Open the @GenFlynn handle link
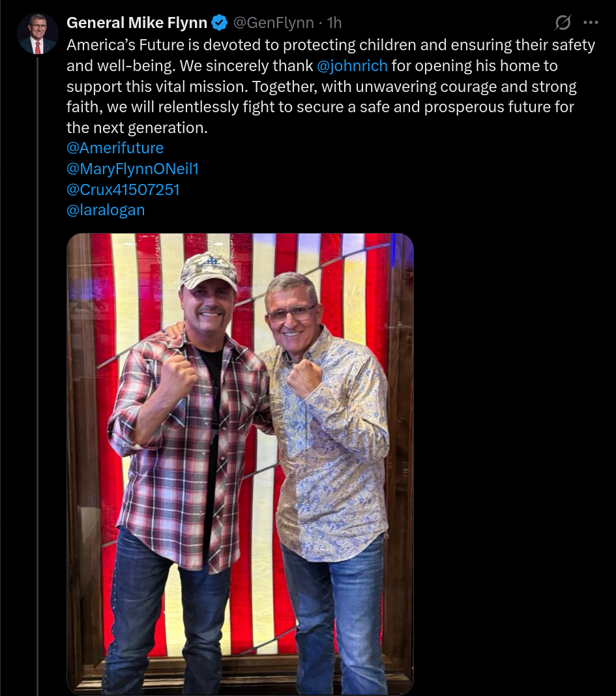This screenshot has width=616, height=696. pos(274,23)
